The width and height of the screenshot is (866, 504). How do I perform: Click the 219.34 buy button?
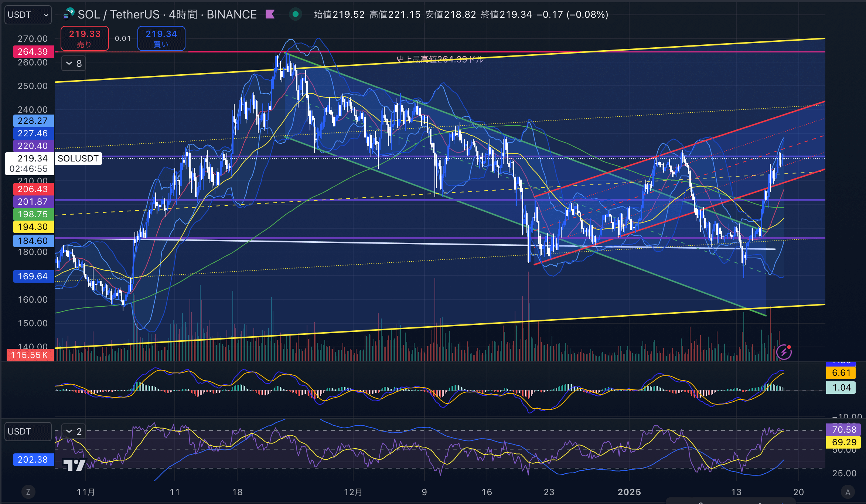point(161,38)
